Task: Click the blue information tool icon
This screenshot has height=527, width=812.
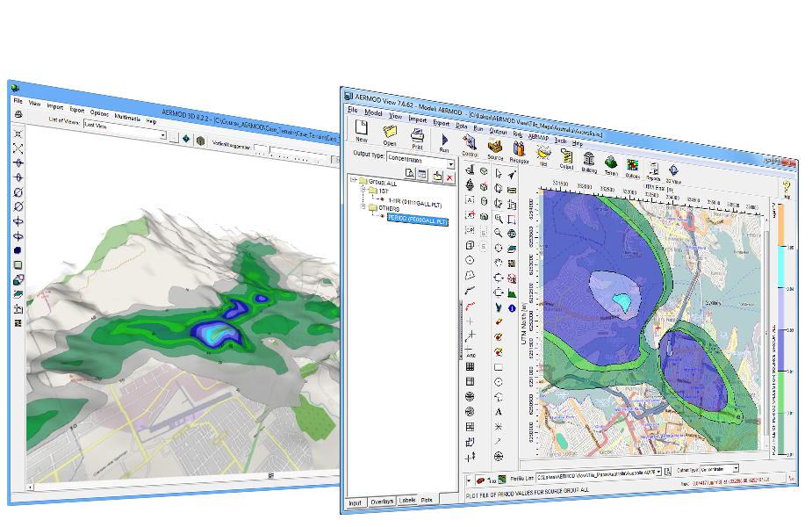Action: point(512,308)
